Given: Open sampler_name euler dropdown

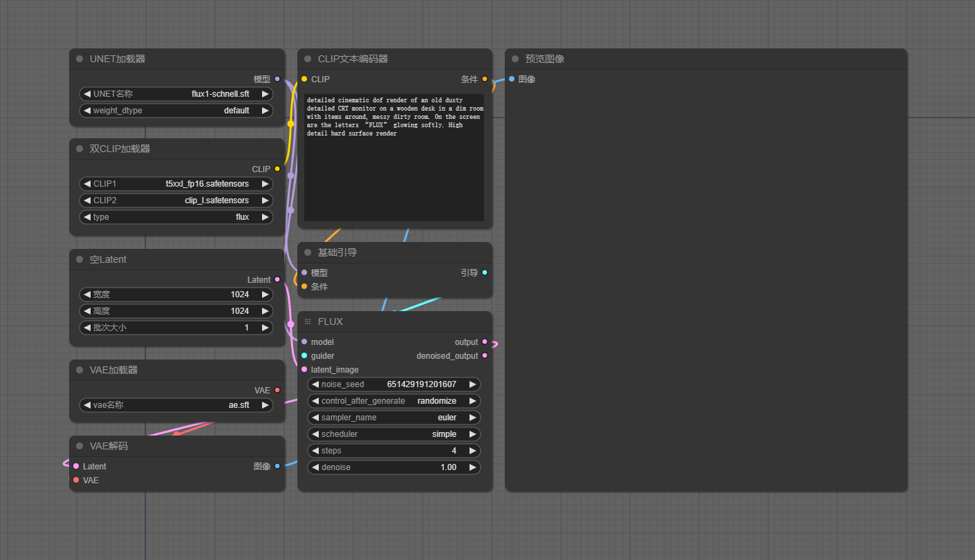Looking at the screenshot, I should click(x=394, y=418).
